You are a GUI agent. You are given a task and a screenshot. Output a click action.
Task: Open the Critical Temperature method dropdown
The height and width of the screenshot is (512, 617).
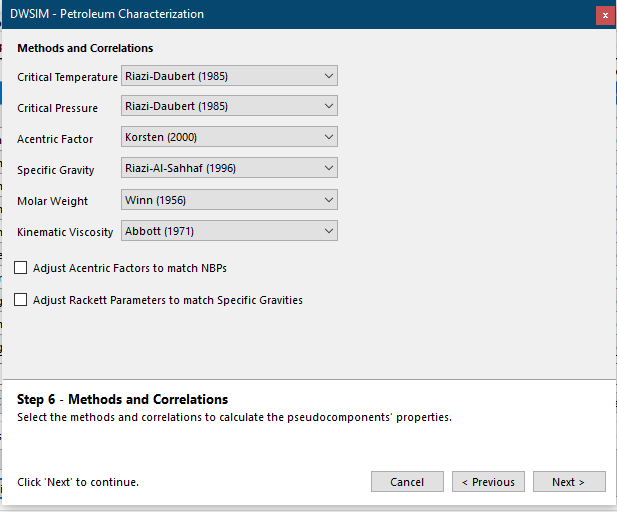229,76
